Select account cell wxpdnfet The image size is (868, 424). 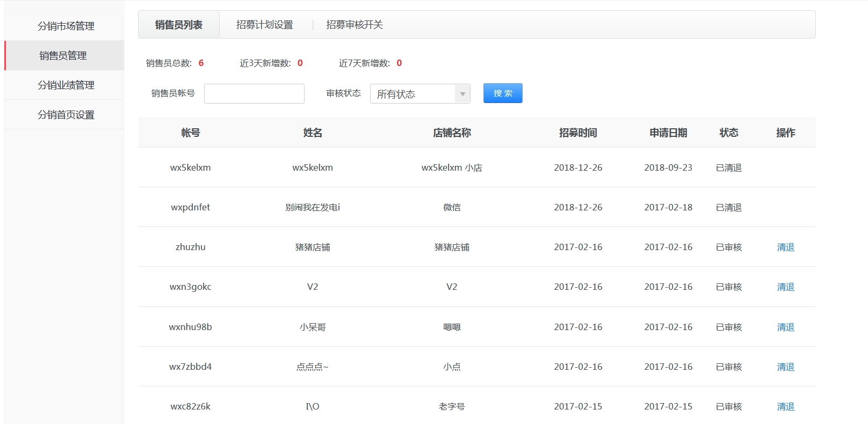(x=190, y=207)
